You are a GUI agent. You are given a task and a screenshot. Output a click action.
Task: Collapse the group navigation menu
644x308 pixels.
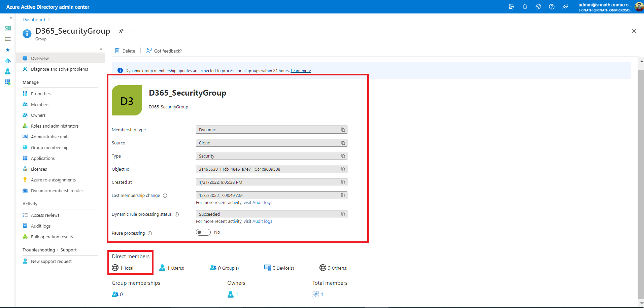(x=101, y=49)
